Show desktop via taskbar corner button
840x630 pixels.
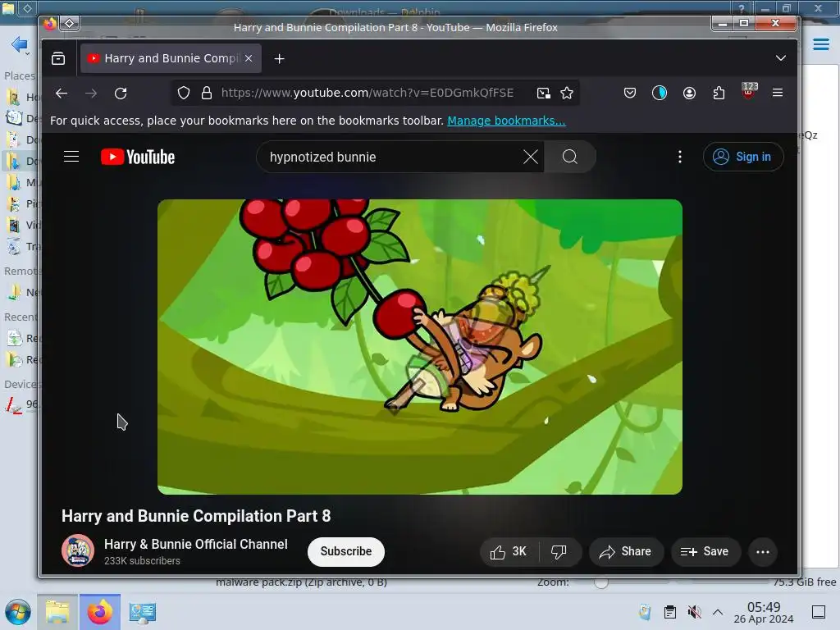(x=819, y=612)
